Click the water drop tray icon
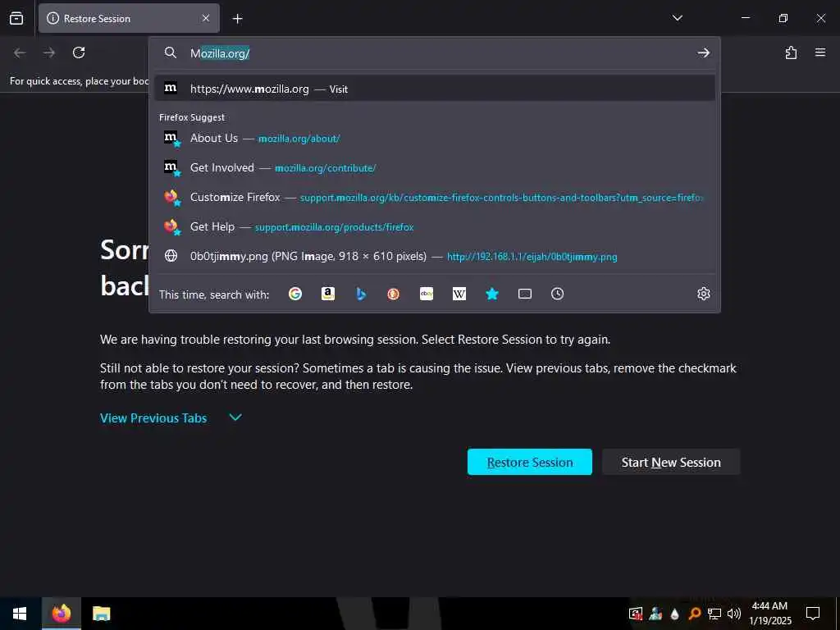 (674, 614)
